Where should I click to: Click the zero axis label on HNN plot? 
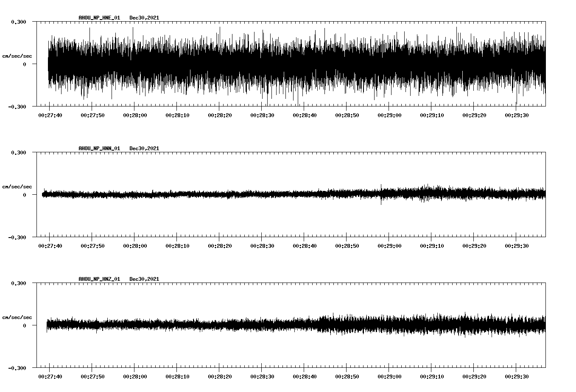point(25,195)
